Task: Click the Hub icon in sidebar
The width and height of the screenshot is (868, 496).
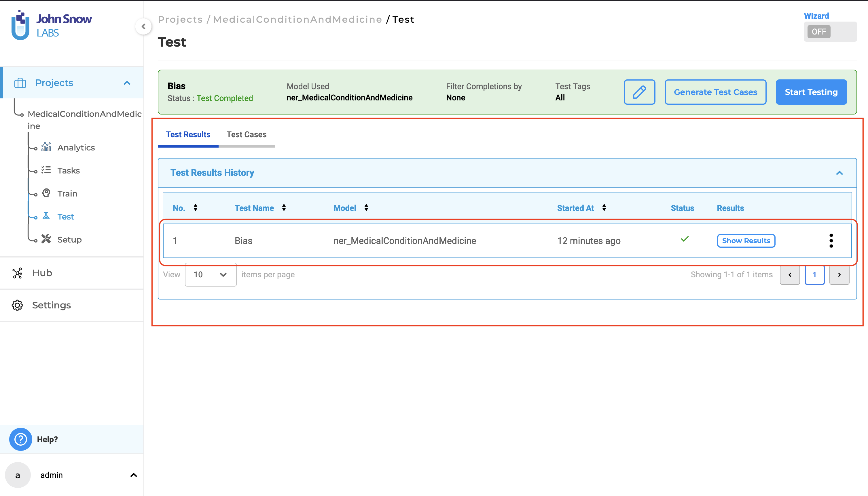Action: click(x=18, y=273)
